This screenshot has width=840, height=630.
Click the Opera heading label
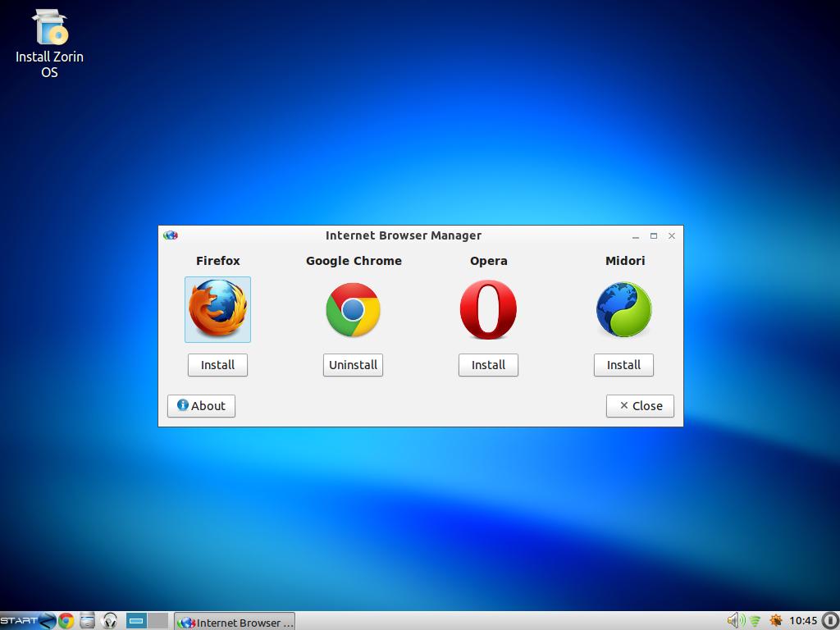489,261
